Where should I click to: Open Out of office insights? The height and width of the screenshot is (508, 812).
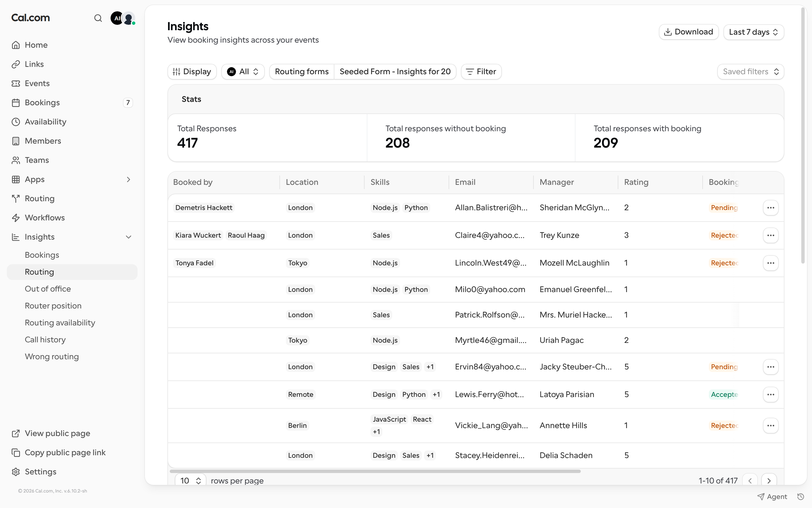coord(72,289)
